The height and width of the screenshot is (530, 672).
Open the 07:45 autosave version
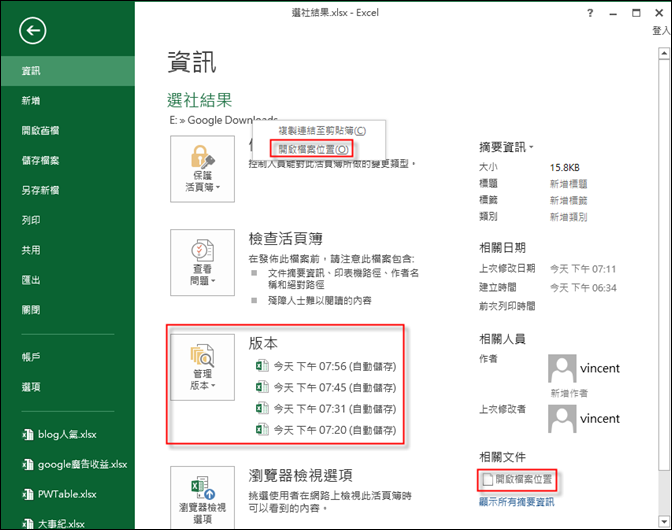point(326,387)
